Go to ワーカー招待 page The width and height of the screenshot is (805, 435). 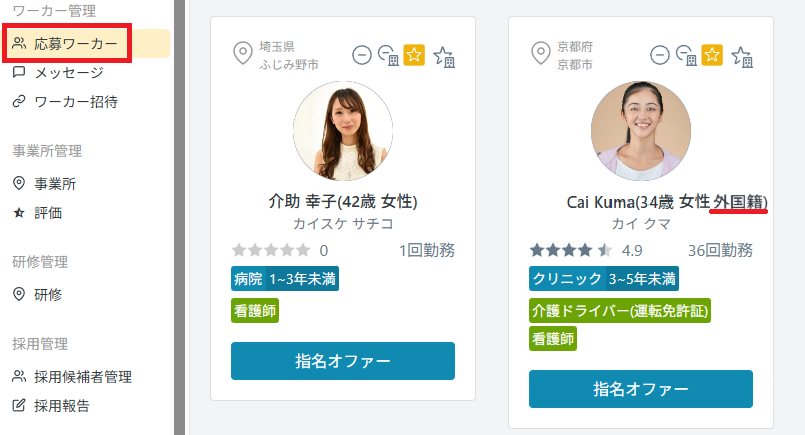[x=75, y=101]
